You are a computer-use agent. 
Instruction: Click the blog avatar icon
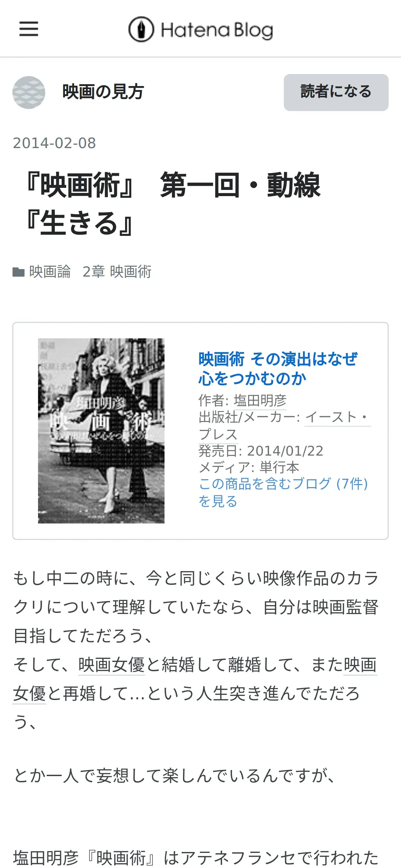point(29,92)
